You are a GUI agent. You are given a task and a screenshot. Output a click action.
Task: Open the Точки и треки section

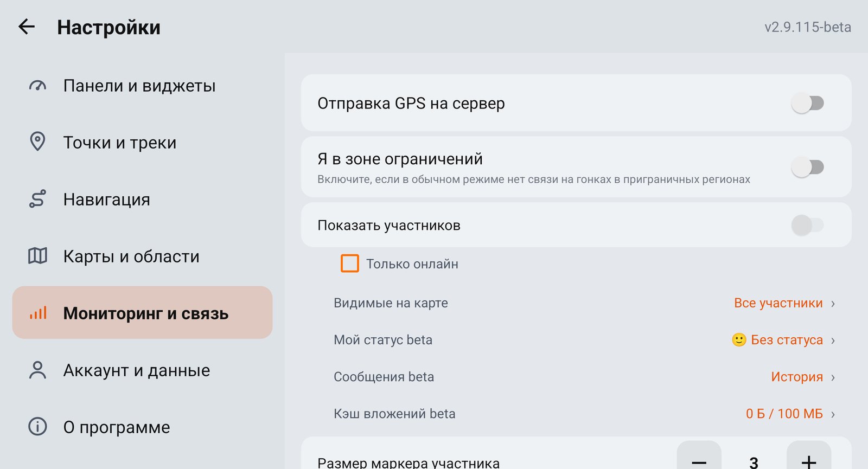(x=142, y=143)
